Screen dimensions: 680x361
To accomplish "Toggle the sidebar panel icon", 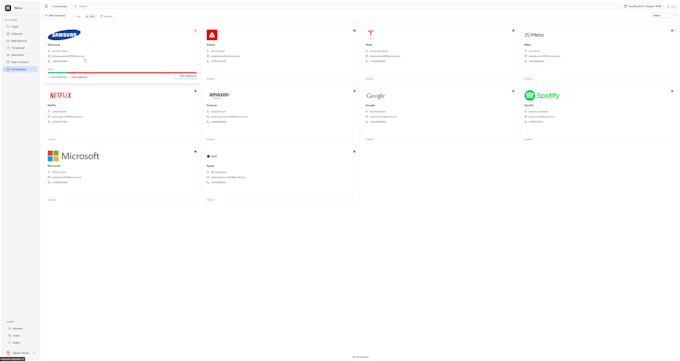I will click(46, 6).
